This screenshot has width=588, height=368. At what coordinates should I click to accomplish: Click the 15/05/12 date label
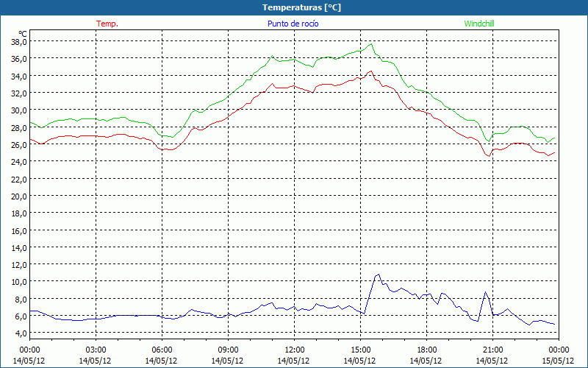click(559, 361)
